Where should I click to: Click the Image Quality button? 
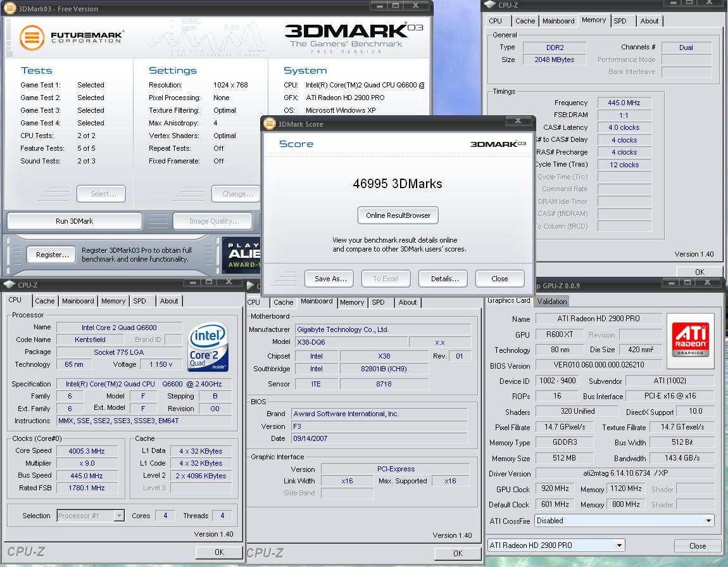[213, 220]
